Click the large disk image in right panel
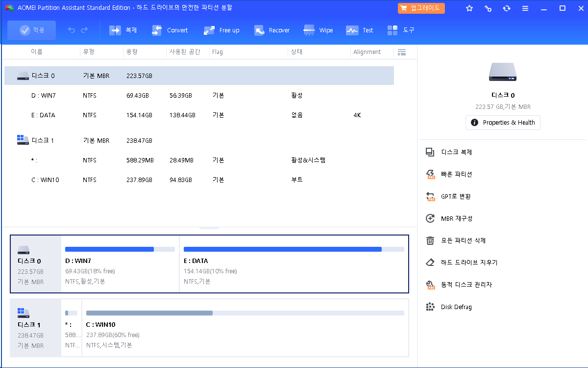Screen dimensions: 588x368 pos(503,72)
